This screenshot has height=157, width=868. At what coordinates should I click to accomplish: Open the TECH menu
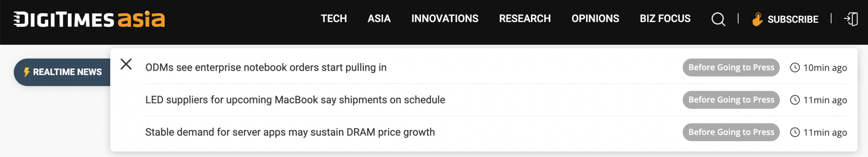click(x=334, y=19)
